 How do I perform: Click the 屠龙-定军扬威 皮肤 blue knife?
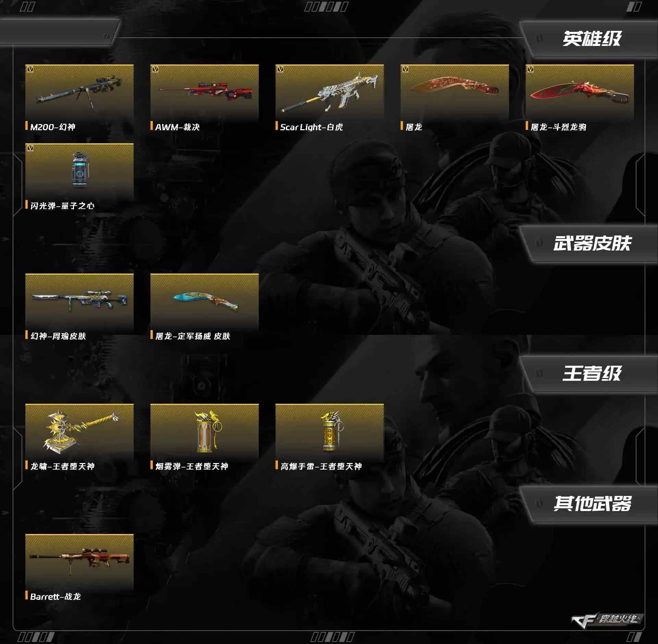coord(204,301)
